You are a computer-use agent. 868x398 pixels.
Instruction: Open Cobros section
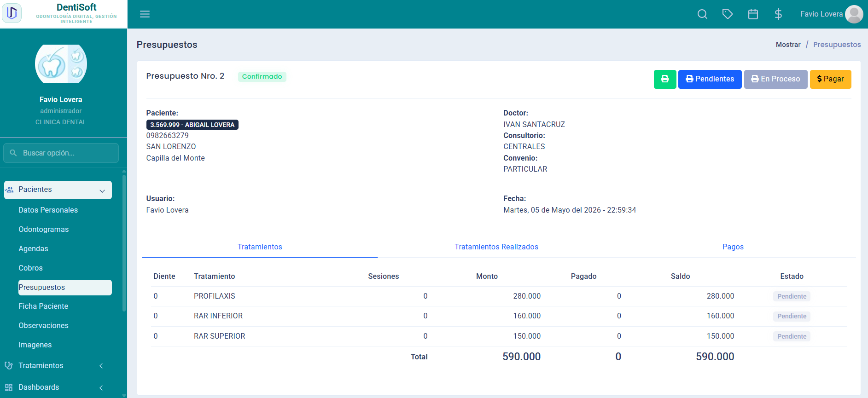(30, 268)
